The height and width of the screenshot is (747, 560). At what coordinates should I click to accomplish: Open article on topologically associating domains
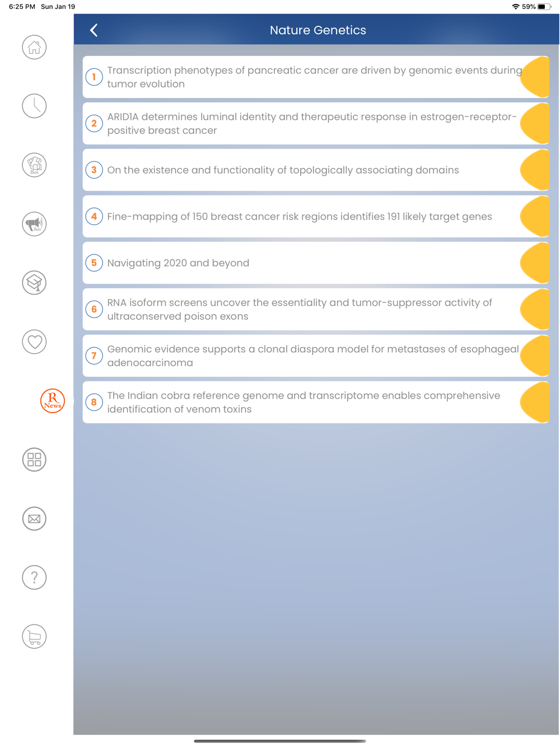pos(283,170)
